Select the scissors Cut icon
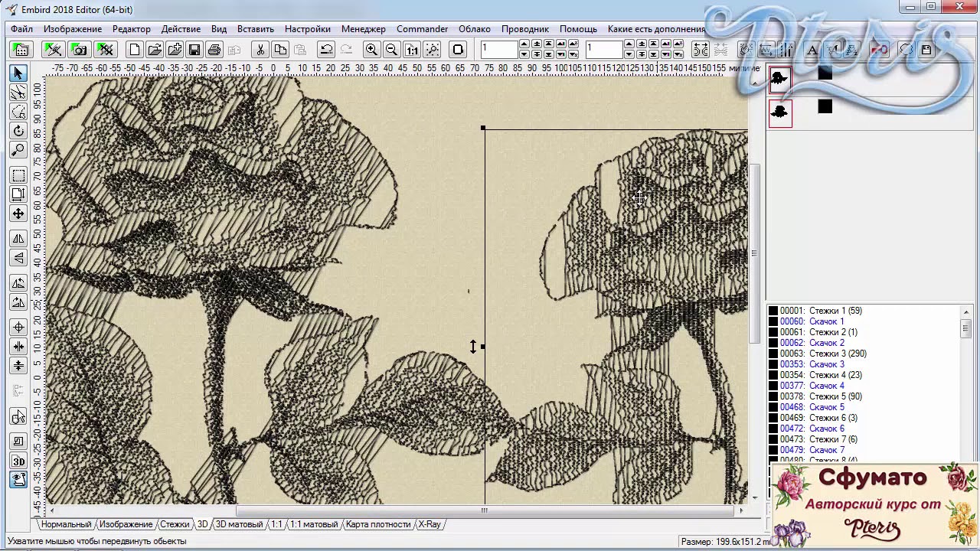This screenshot has height=551, width=980. pyautogui.click(x=260, y=50)
